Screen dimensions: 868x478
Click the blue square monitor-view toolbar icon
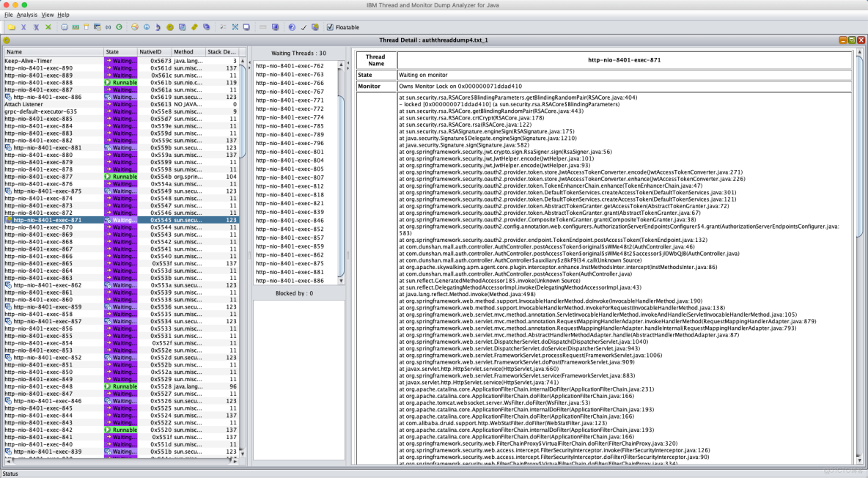(273, 27)
